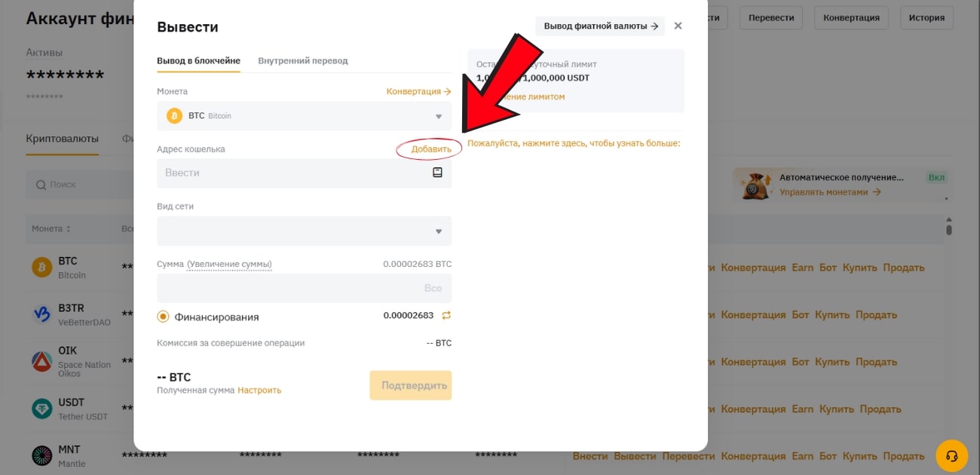Click Перевести in the MNT row

click(689, 456)
